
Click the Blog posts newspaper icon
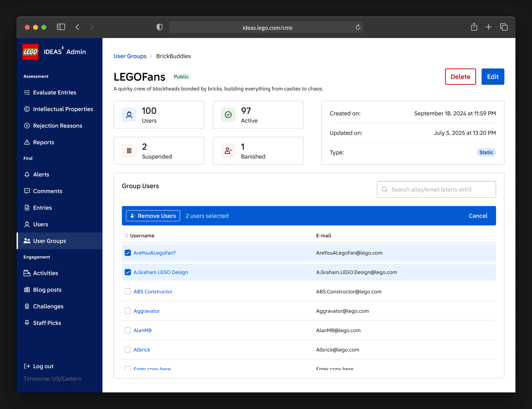(x=27, y=289)
